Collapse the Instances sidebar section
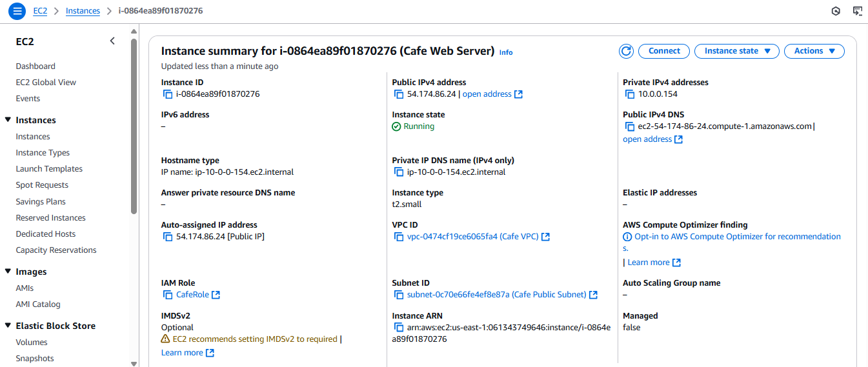 (x=8, y=120)
